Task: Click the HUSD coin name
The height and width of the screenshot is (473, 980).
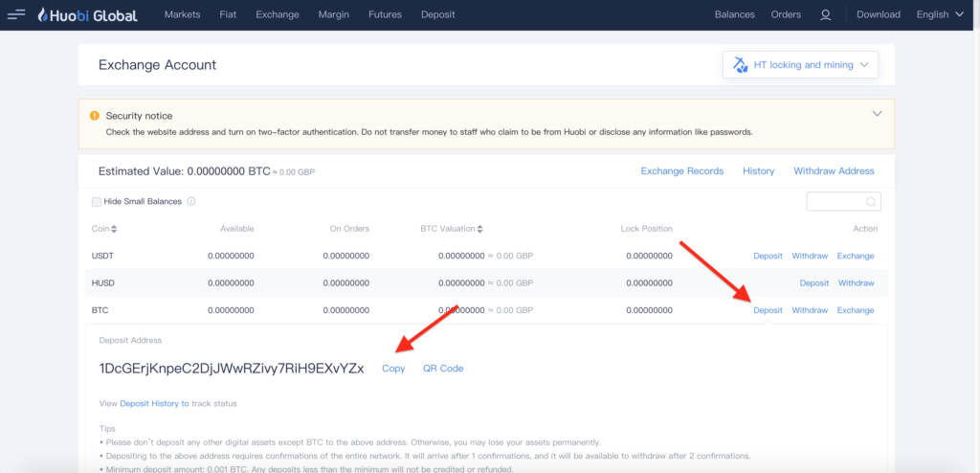Action: coord(103,283)
